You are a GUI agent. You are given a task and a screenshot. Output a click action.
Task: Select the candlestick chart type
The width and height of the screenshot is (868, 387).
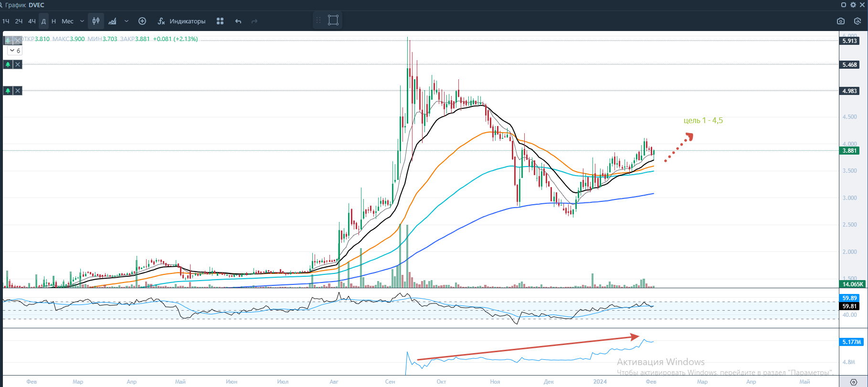(x=96, y=21)
